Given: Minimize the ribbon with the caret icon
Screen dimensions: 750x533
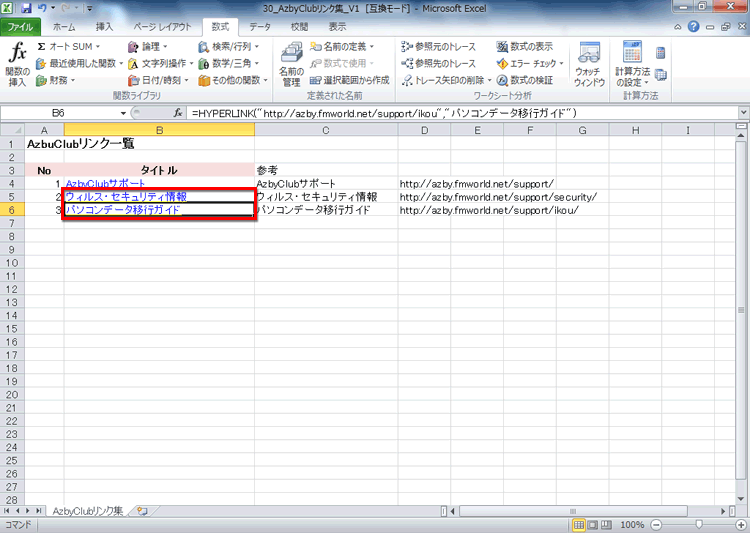Looking at the screenshot, I should 678,27.
